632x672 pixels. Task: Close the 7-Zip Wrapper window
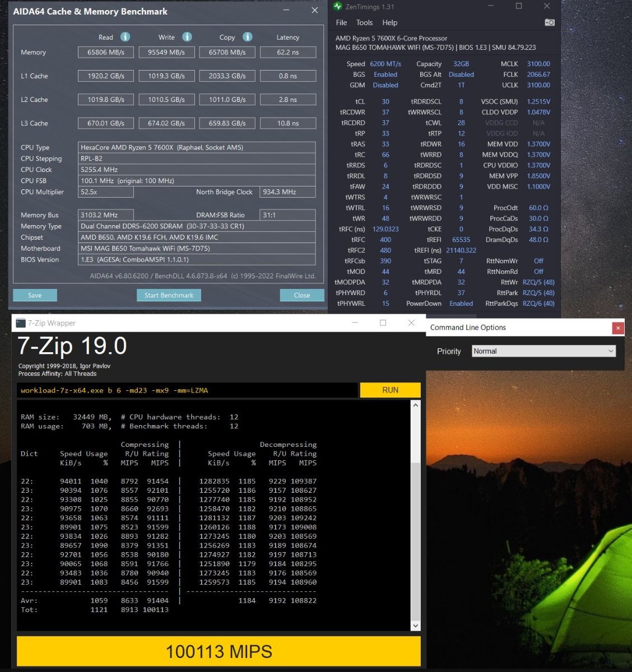(412, 323)
